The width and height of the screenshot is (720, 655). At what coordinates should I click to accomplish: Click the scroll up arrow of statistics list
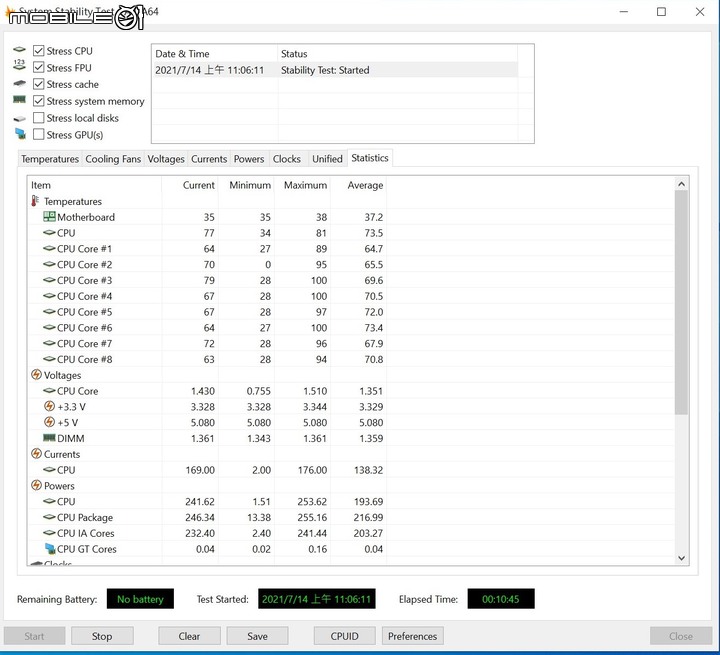pos(681,184)
